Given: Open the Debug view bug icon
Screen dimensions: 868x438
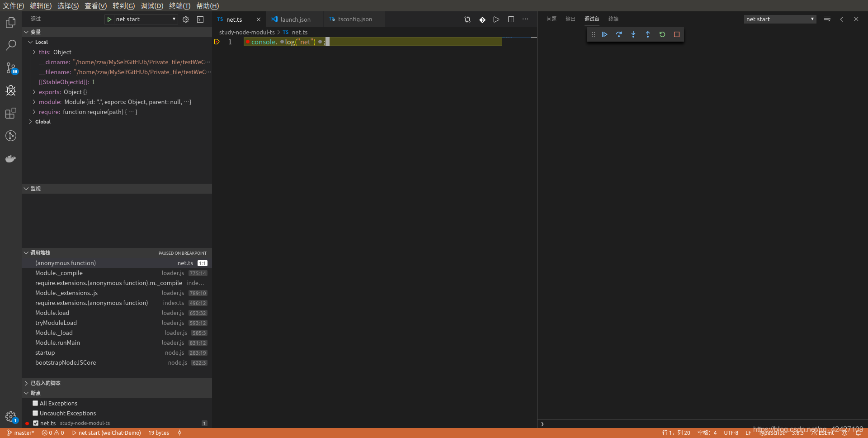Looking at the screenshot, I should pyautogui.click(x=11, y=90).
